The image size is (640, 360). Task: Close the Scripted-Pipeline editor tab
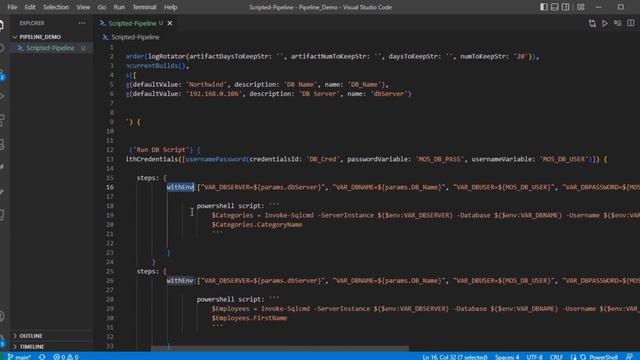coord(170,23)
